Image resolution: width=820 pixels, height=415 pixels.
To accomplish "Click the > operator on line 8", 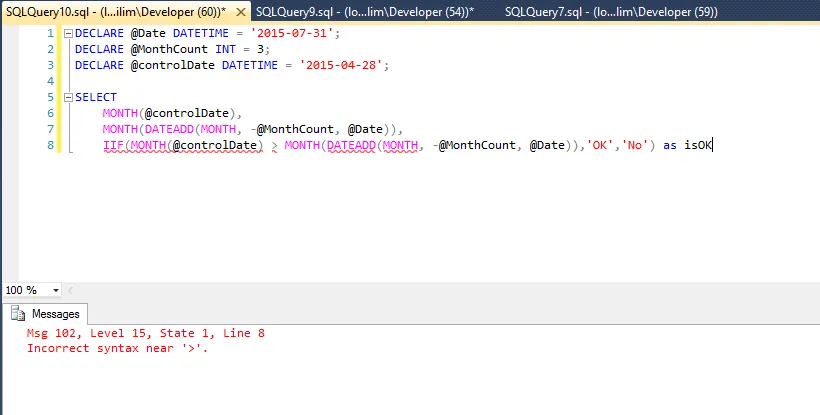I will coord(275,146).
